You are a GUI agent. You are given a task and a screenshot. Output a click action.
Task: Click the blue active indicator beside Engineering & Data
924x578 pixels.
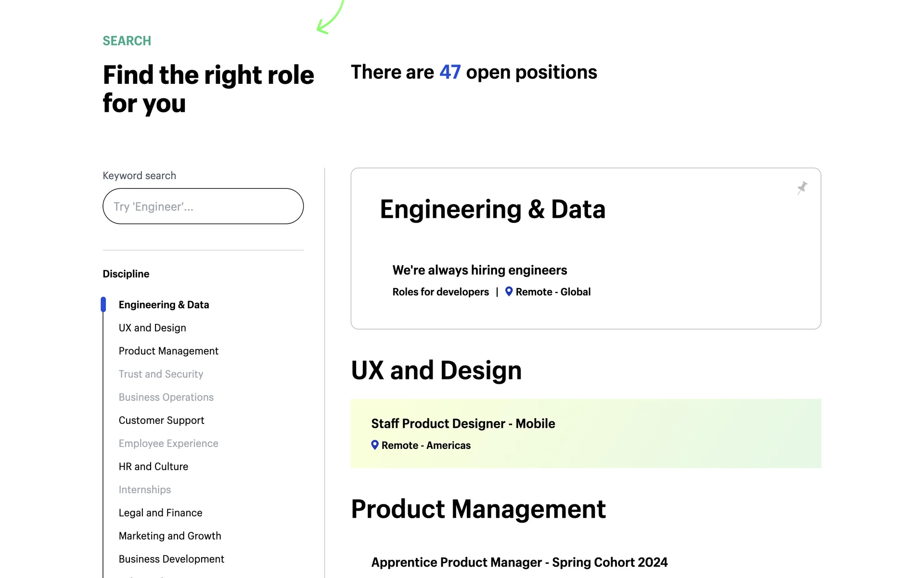click(103, 304)
